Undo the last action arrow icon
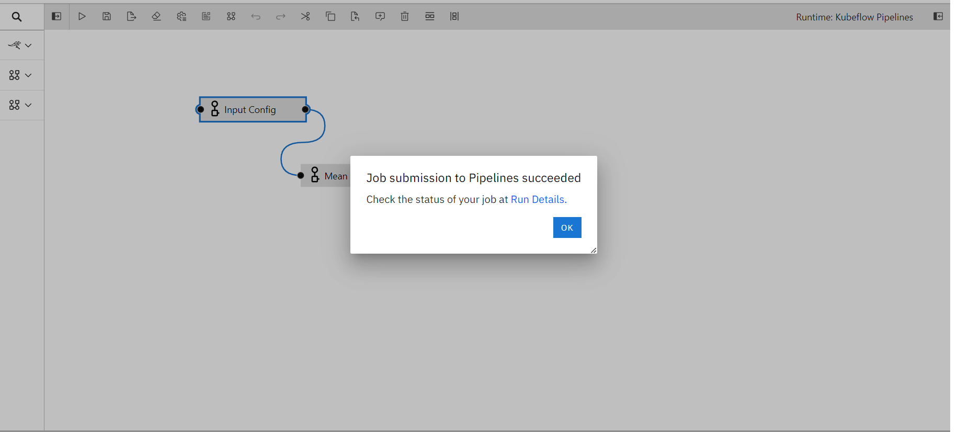980x432 pixels. (256, 16)
